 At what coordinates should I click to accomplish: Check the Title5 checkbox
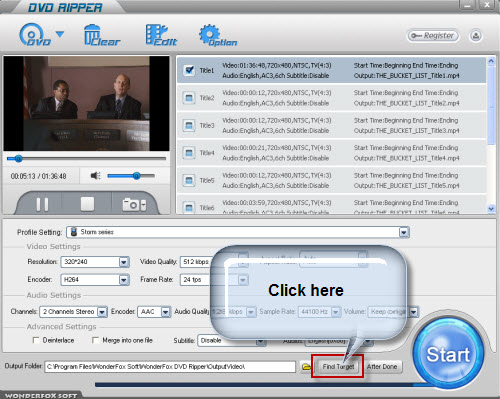coord(189,180)
